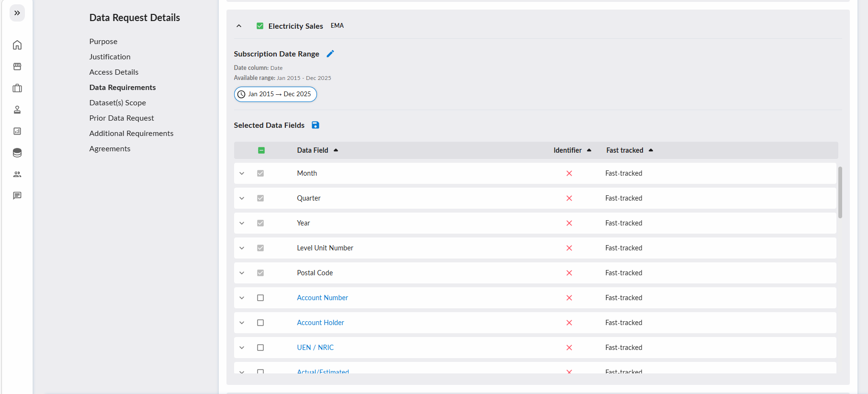Toggle the Postal Code field checkbox
The height and width of the screenshot is (394, 868).
[x=260, y=273]
